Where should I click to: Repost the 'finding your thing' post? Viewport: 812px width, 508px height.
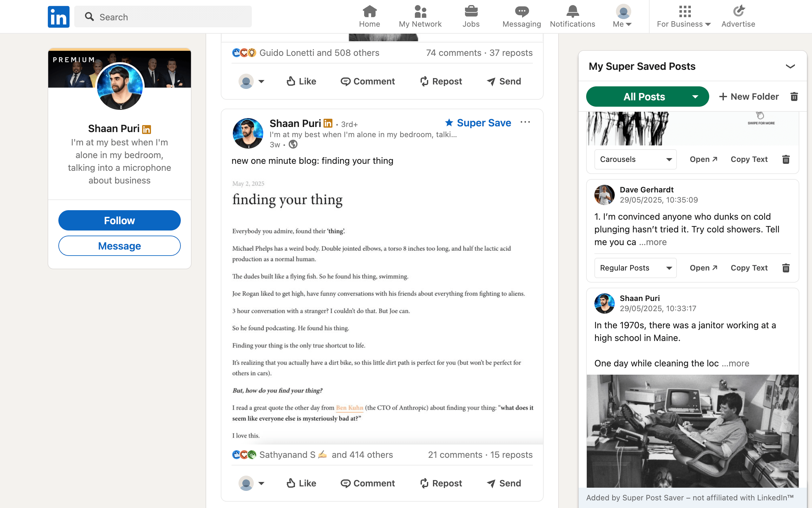tap(441, 483)
